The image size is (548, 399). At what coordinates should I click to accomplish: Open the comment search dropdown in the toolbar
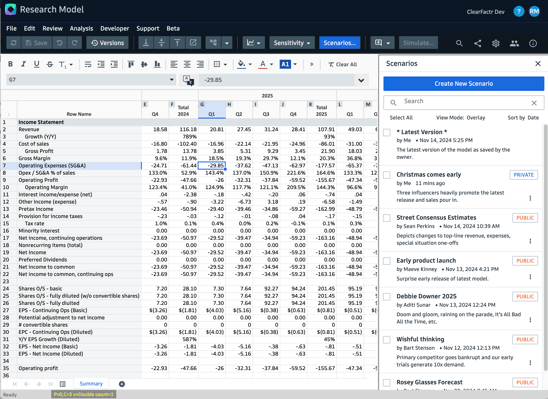click(x=383, y=43)
